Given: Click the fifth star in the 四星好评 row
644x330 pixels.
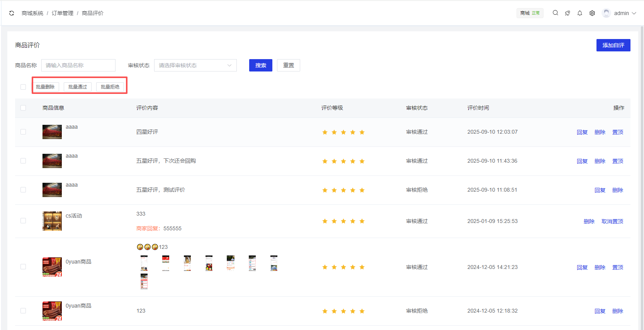Looking at the screenshot, I should coord(362,132).
